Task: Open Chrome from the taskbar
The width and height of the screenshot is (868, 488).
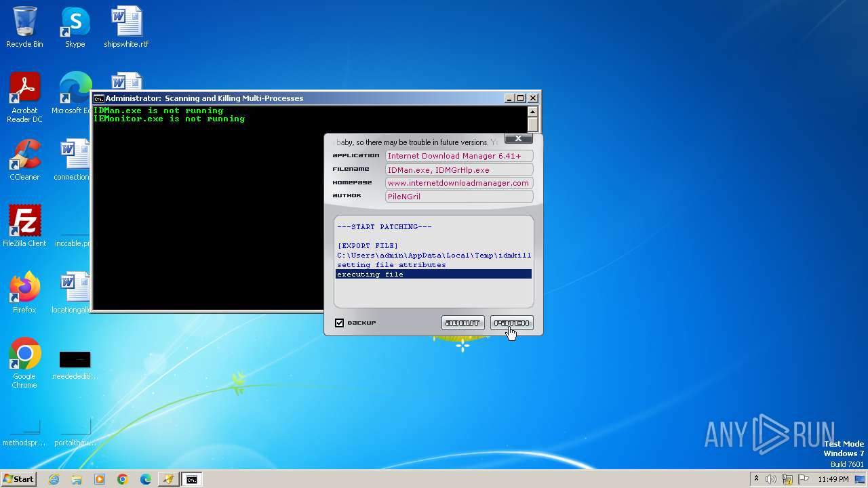Action: tap(123, 479)
